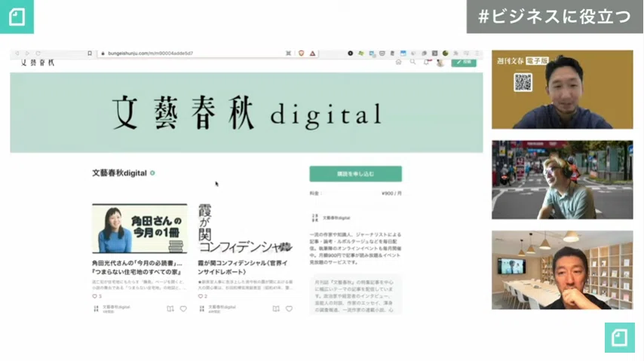
Task: Click the browser forward arrow
Action: click(27, 54)
